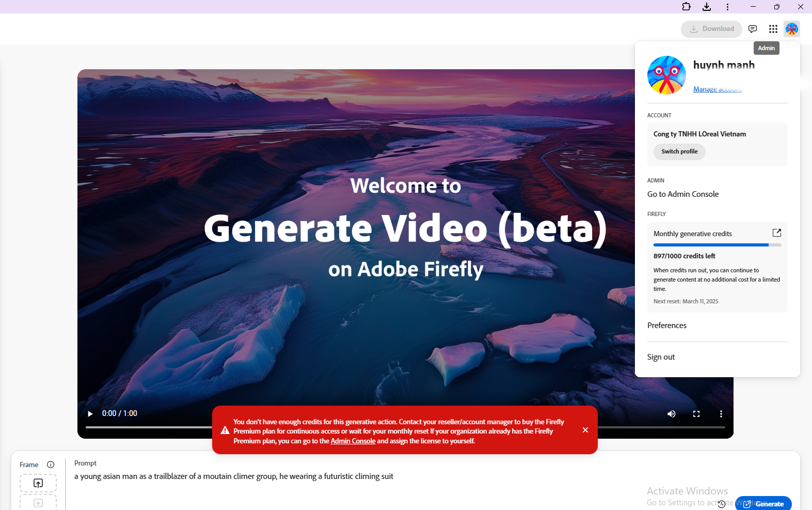
Task: Click "Cong ty TNHH LOreal Vietnam" account name
Action: pos(699,134)
